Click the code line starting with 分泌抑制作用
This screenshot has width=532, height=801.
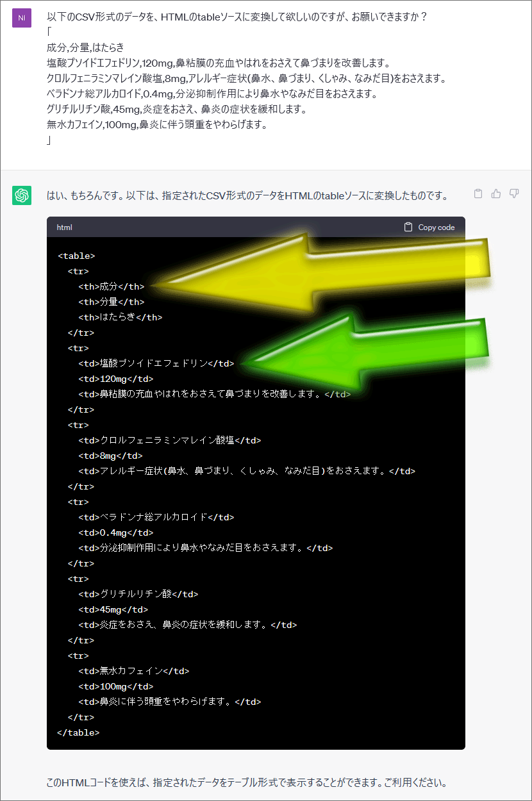[206, 548]
